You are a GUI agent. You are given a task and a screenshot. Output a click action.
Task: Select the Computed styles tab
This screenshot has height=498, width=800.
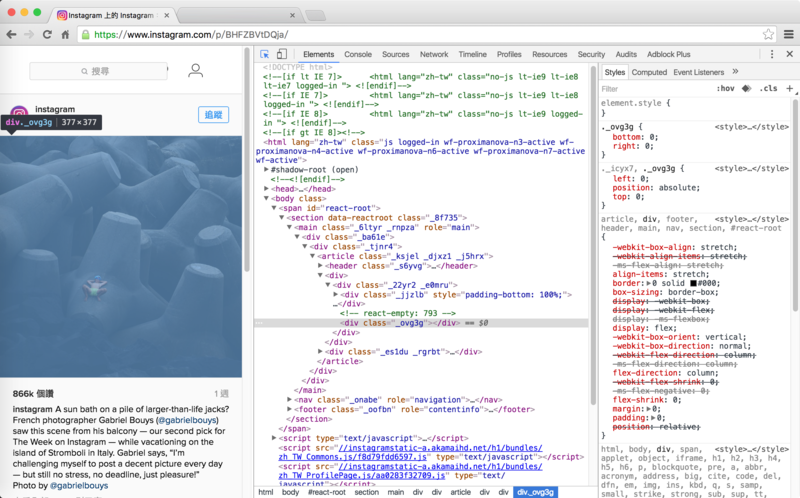[649, 72]
